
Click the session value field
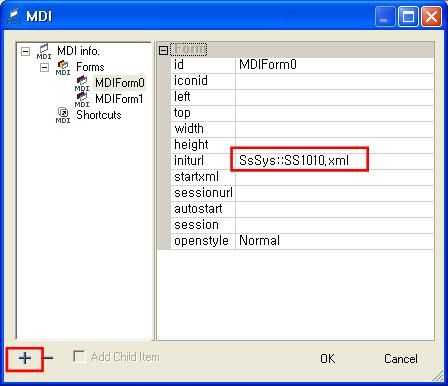coord(335,225)
